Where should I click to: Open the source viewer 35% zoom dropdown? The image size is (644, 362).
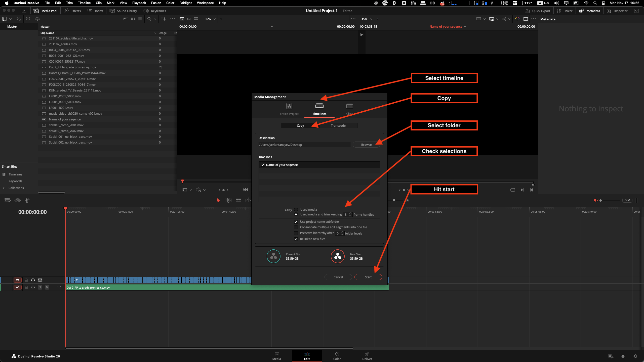(210, 19)
